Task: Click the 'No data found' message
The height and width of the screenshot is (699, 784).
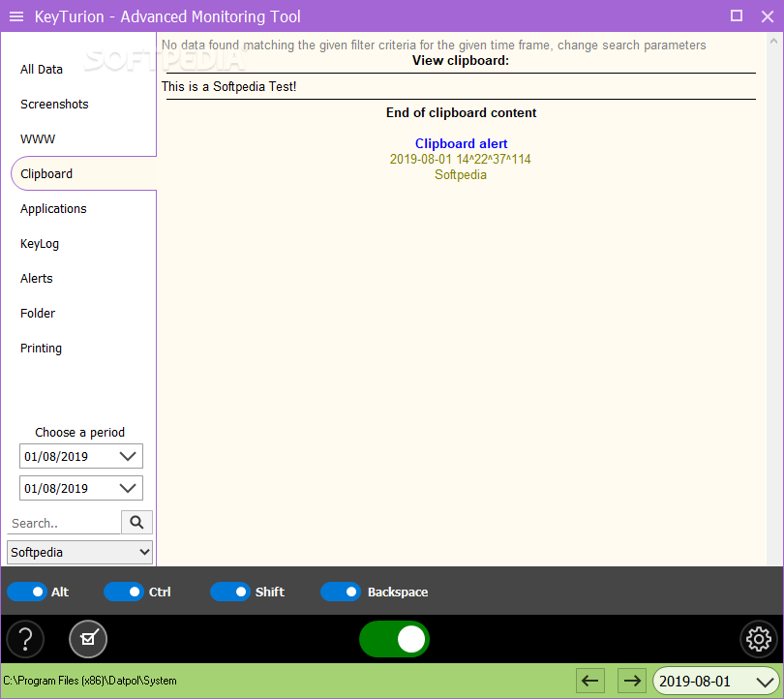Action: pyautogui.click(x=434, y=45)
